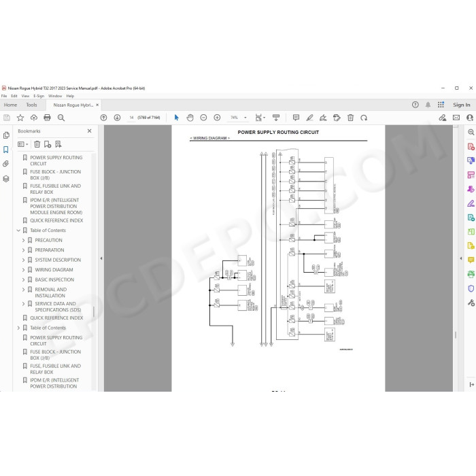Expand the WIRING DIAGRAM bookmark
Viewport: 476px width, 476px height.
23,270
